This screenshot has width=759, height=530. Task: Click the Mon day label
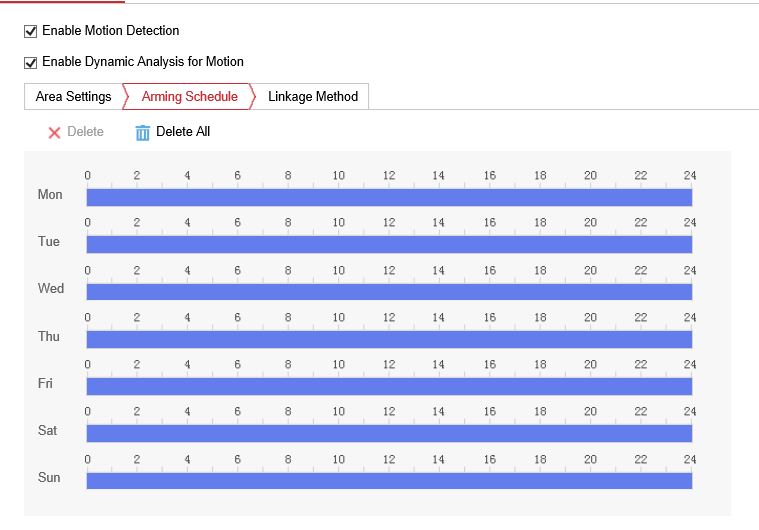click(49, 195)
